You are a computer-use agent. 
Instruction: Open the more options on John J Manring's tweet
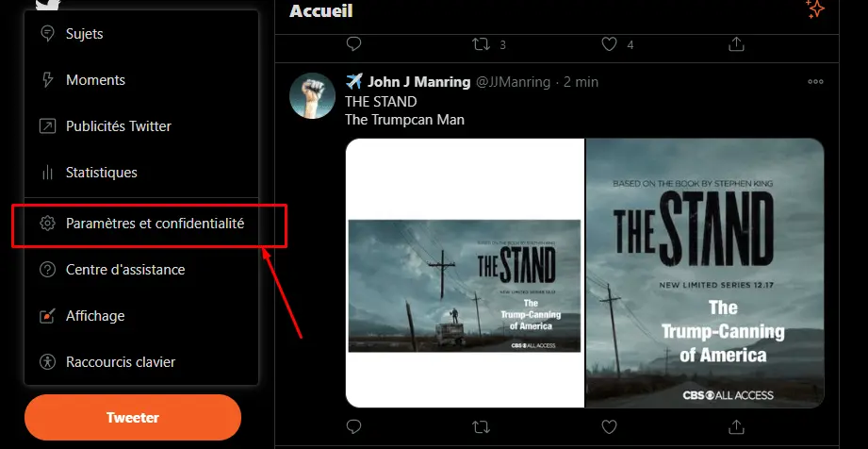(815, 81)
